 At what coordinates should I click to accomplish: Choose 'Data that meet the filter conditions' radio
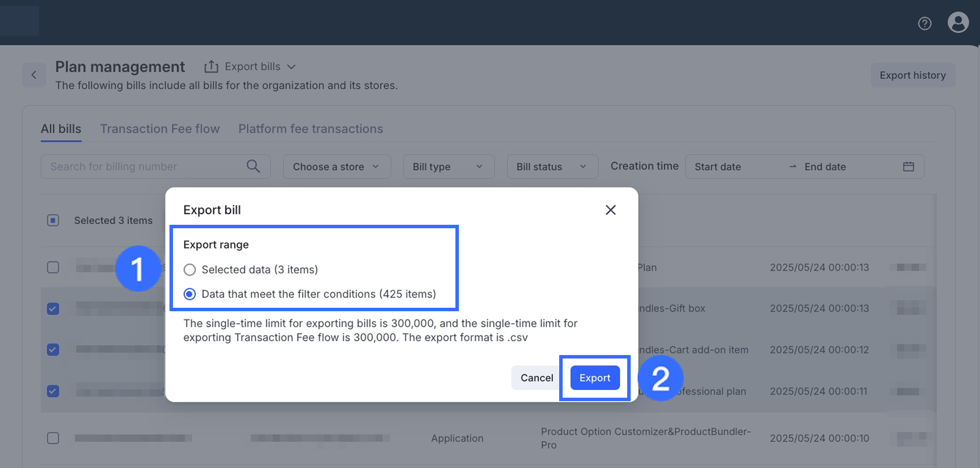[x=190, y=295]
